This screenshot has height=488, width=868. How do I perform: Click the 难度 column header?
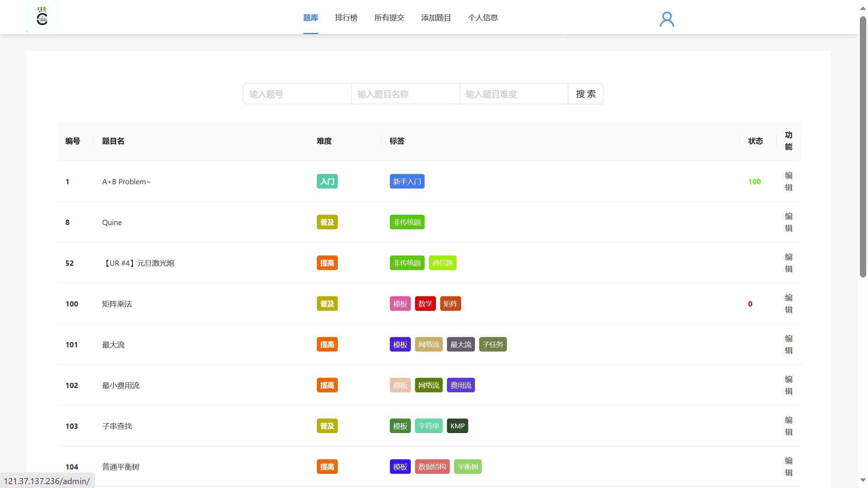[324, 141]
